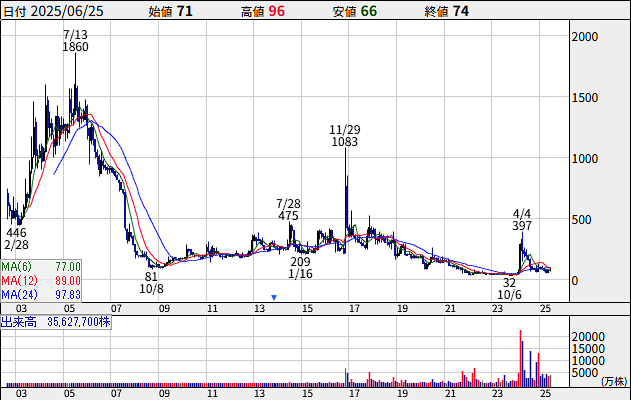Click the 7/13 1860 peak label
631x400 pixels.
coord(75,41)
